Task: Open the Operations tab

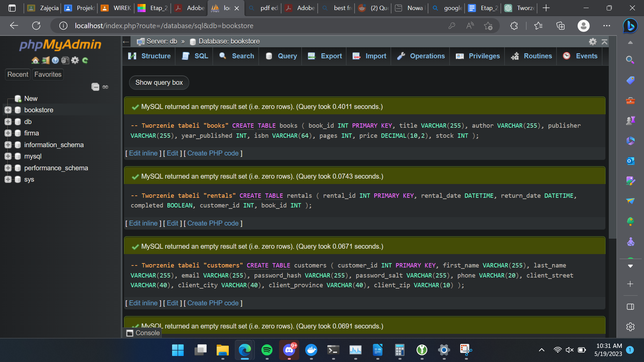Action: click(421, 56)
